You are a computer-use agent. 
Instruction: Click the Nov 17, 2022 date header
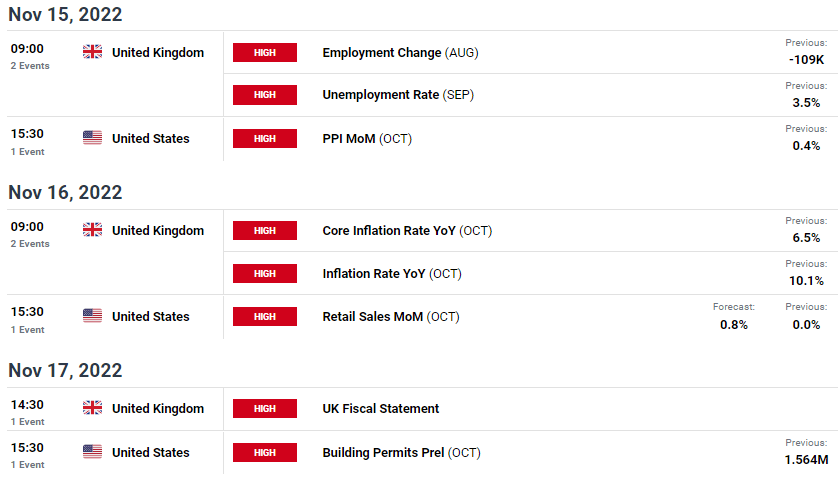click(x=65, y=370)
